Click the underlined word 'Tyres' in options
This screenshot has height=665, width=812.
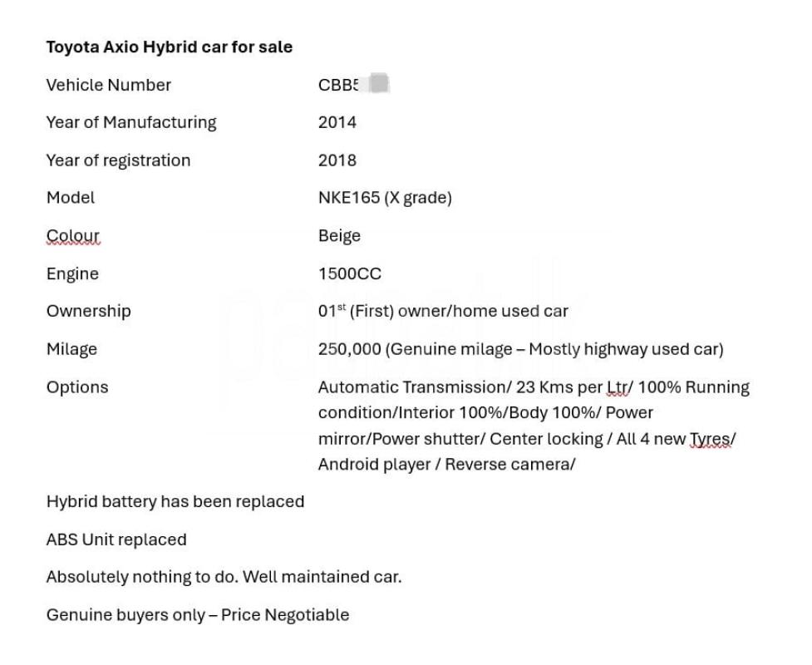pos(711,439)
